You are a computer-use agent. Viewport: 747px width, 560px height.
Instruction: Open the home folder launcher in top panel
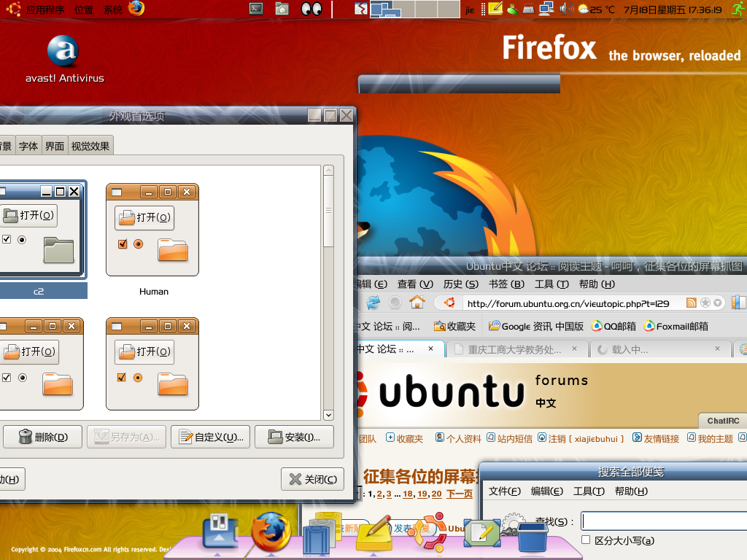[282, 9]
